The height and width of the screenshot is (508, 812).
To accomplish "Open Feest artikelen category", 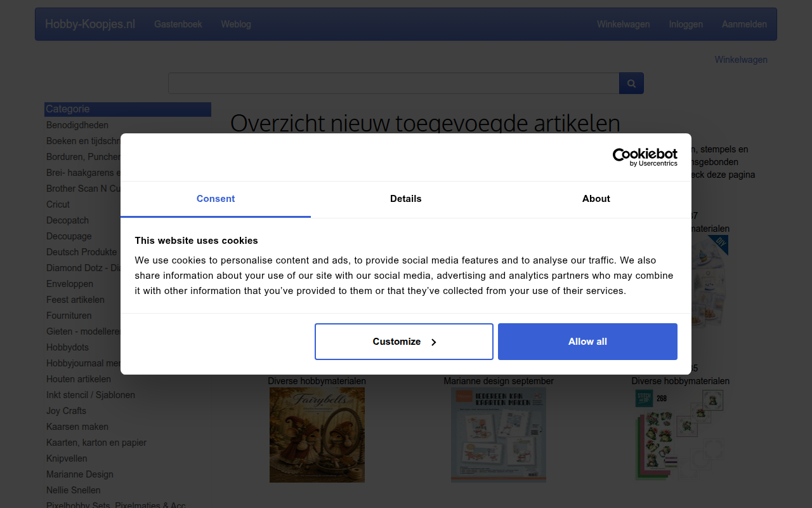I will pyautogui.click(x=75, y=300).
